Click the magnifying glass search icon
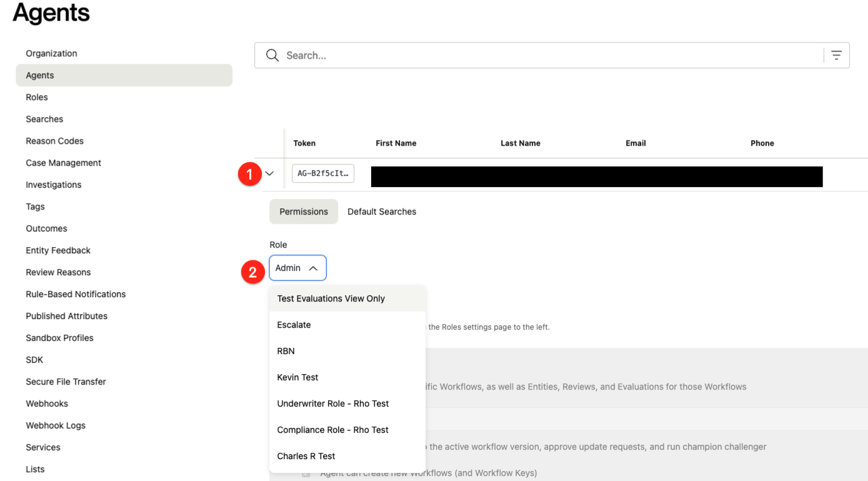 point(272,55)
